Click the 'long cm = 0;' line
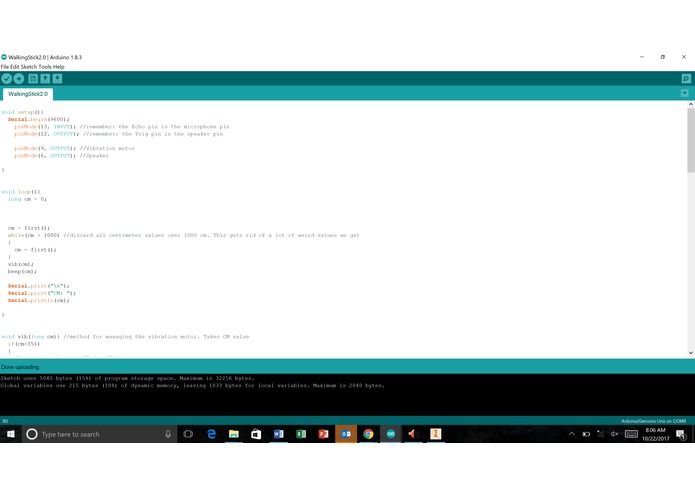The width and height of the screenshot is (695, 494). point(27,199)
